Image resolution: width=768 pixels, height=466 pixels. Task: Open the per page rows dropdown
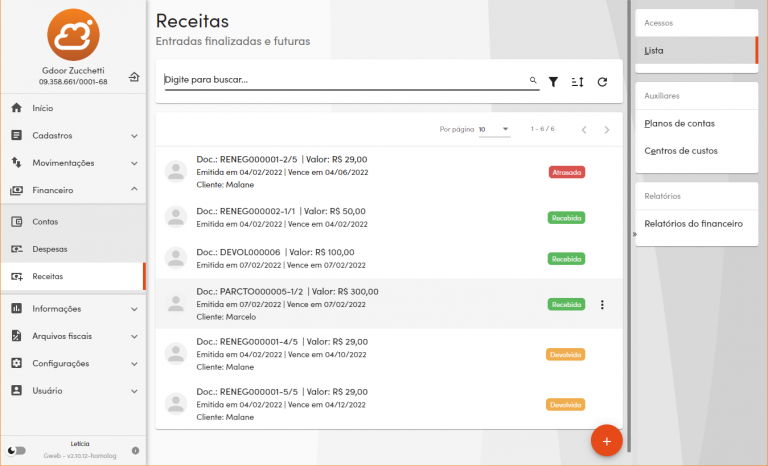point(494,129)
